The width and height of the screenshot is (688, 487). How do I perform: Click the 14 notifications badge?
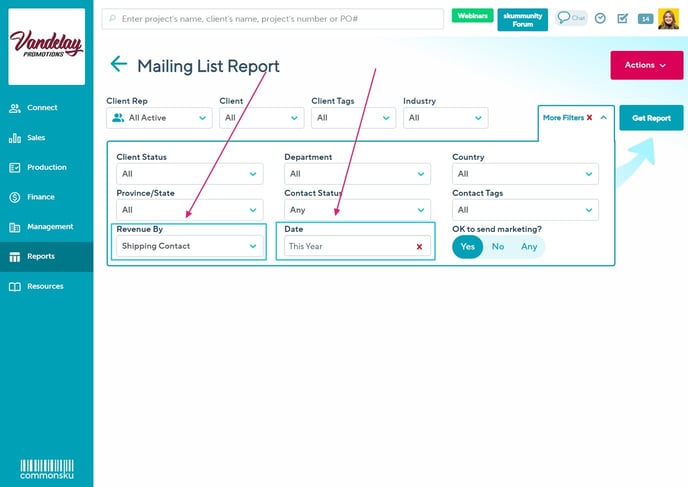click(645, 18)
